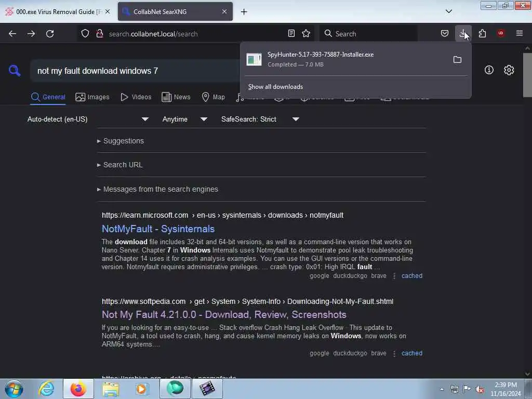This screenshot has width=532, height=399.
Task: Open a new browser tab
Action: 244,12
